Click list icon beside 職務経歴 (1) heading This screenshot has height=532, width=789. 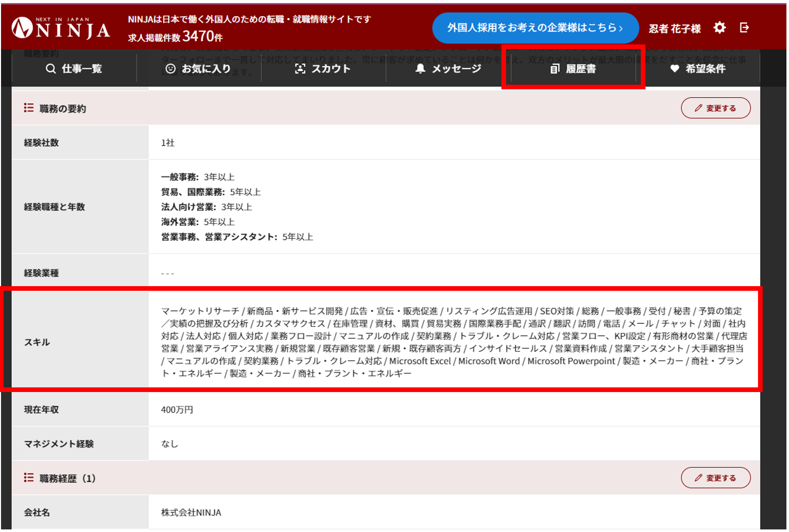tap(28, 478)
